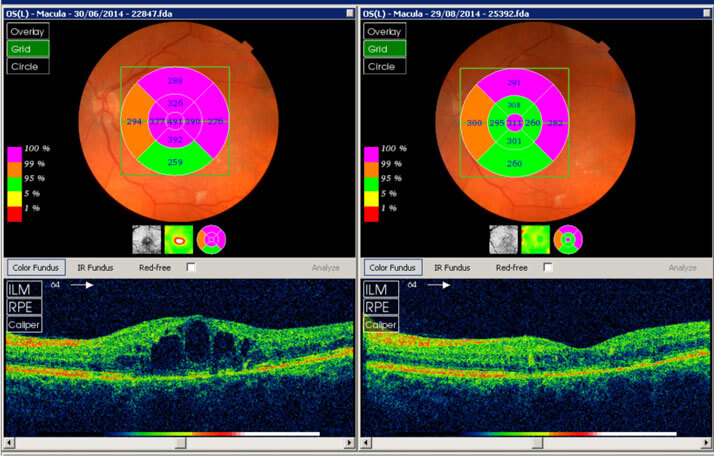
Task: Toggle ILM layer button on right OCT scan
Action: (381, 289)
